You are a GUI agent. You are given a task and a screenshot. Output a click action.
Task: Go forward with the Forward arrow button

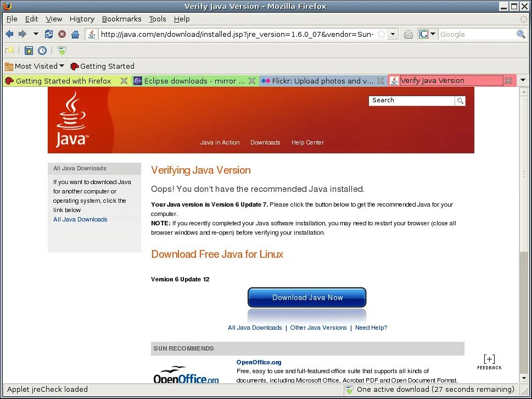point(23,34)
